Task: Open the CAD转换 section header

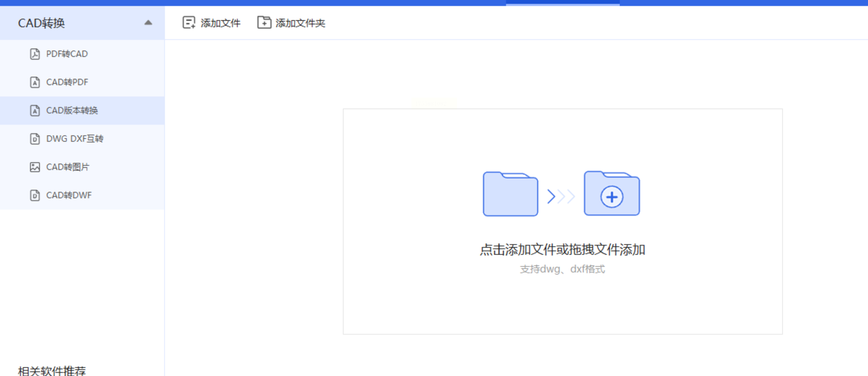Action: 82,23
